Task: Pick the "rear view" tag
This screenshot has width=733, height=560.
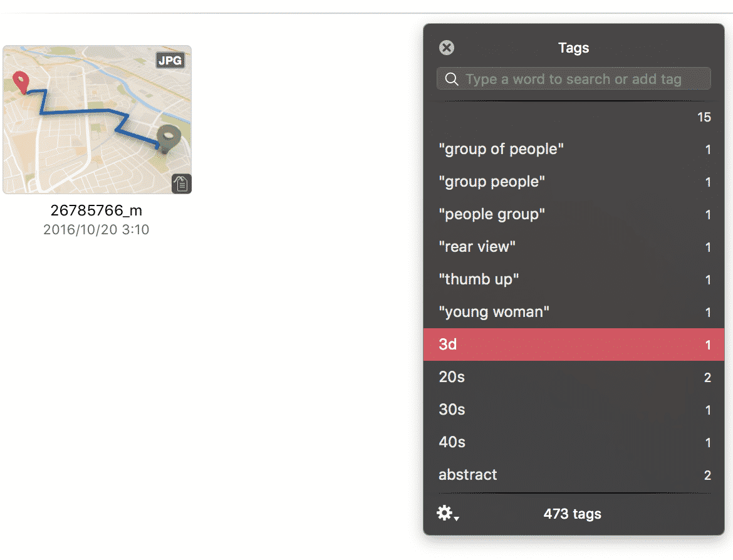Action: tap(477, 247)
